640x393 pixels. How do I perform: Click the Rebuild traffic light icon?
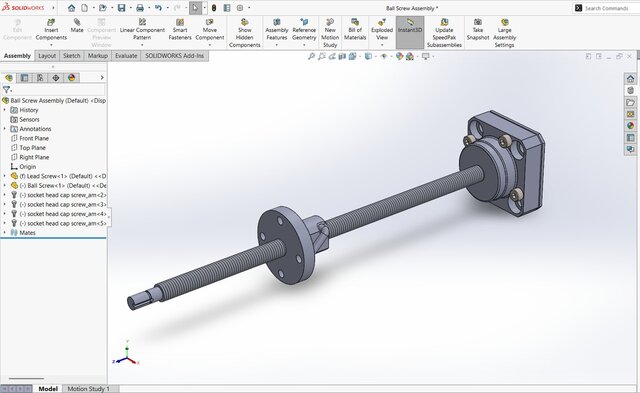pyautogui.click(x=214, y=8)
